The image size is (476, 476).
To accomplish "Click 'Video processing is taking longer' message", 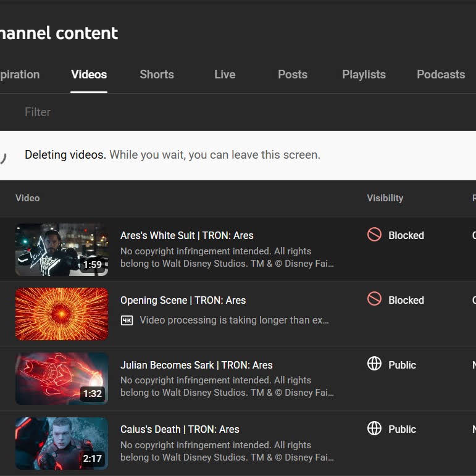I will coord(234,320).
